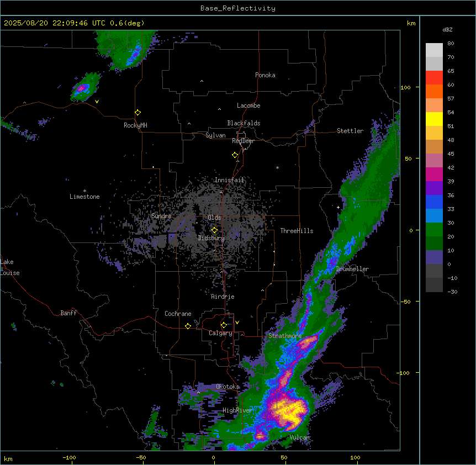The width and height of the screenshot is (476, 465).
Task: Select the magenta storm cell northwest of RockyMH
Action: point(81,88)
